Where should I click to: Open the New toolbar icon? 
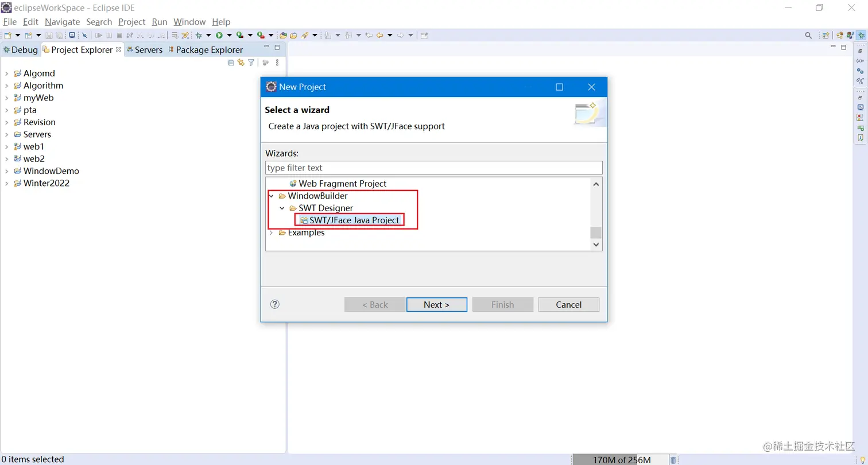pos(7,35)
